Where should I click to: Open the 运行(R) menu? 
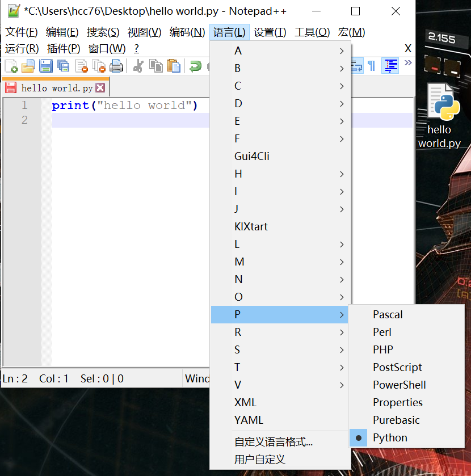tap(22, 48)
